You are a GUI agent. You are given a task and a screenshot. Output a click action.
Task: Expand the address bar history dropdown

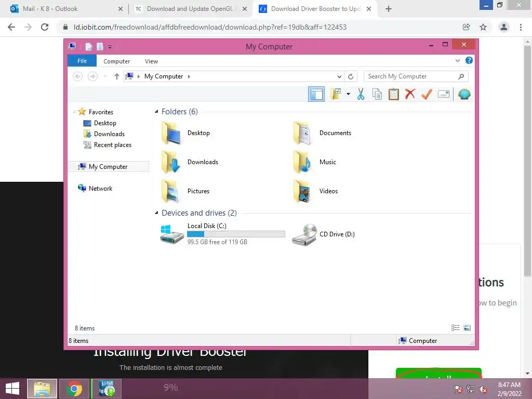click(339, 77)
